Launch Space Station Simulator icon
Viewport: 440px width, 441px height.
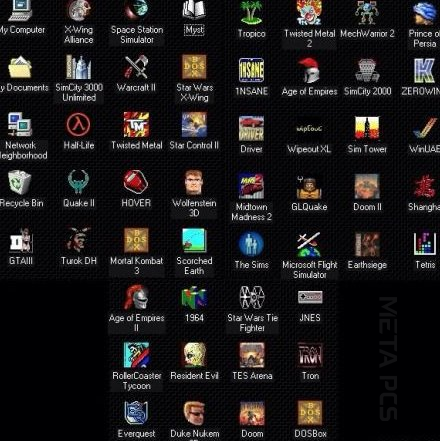tap(137, 9)
